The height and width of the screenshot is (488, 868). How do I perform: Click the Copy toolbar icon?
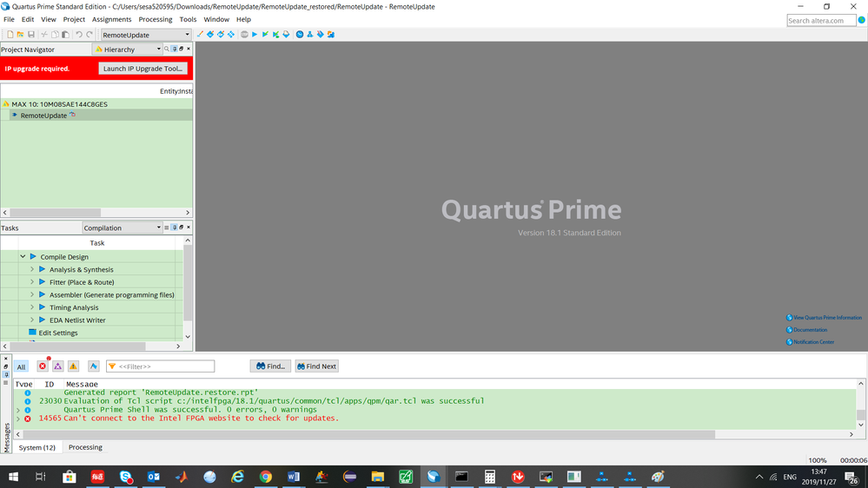click(x=55, y=35)
